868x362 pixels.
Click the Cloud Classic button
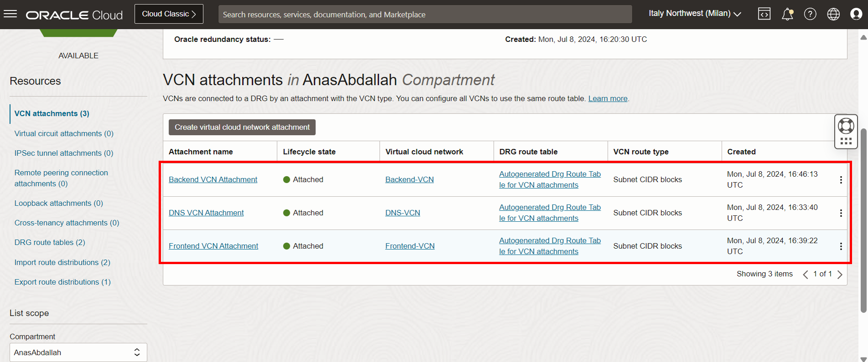click(x=169, y=14)
